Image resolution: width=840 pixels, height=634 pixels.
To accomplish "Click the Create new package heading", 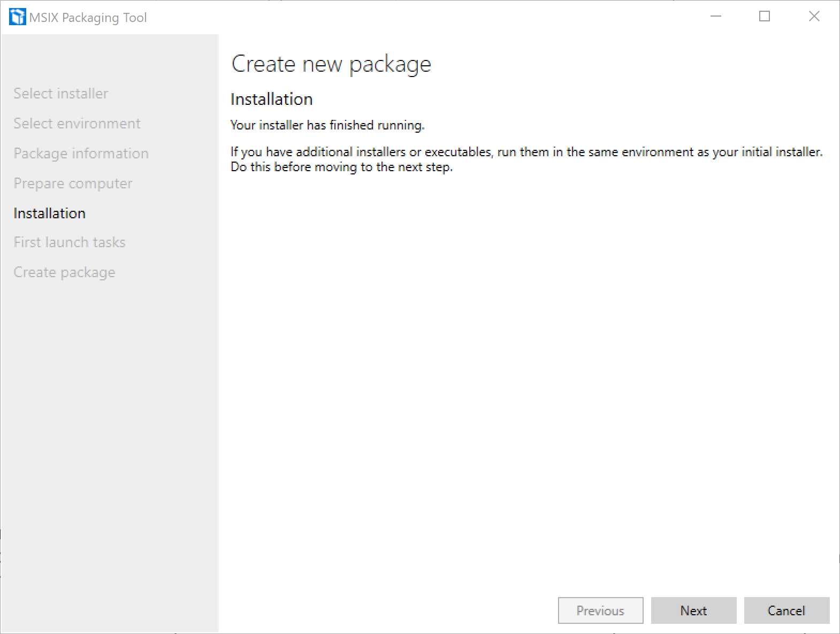I will pos(331,64).
